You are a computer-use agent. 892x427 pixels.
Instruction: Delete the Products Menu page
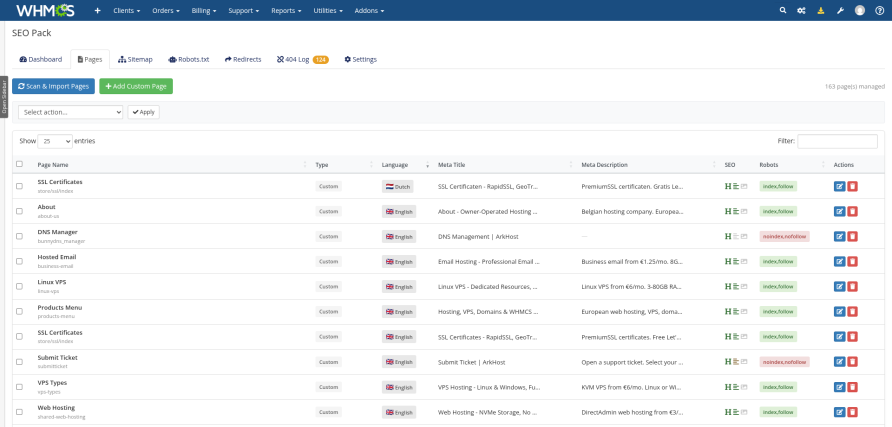pyautogui.click(x=852, y=312)
